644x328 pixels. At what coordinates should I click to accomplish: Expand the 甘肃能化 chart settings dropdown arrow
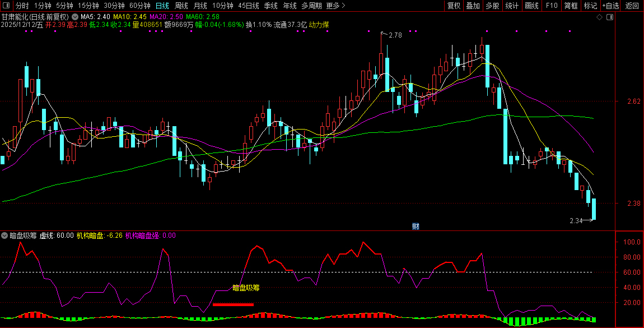75,17
